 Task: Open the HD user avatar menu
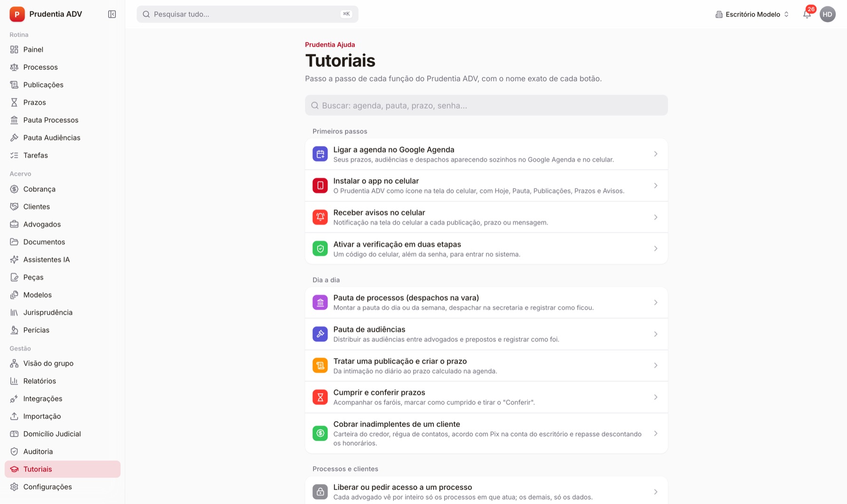827,14
